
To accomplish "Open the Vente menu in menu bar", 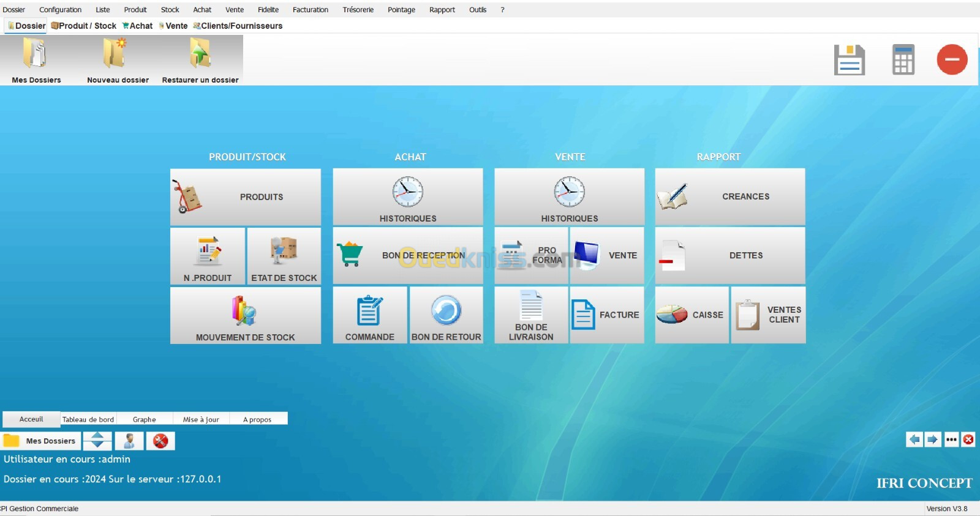I will click(x=235, y=10).
